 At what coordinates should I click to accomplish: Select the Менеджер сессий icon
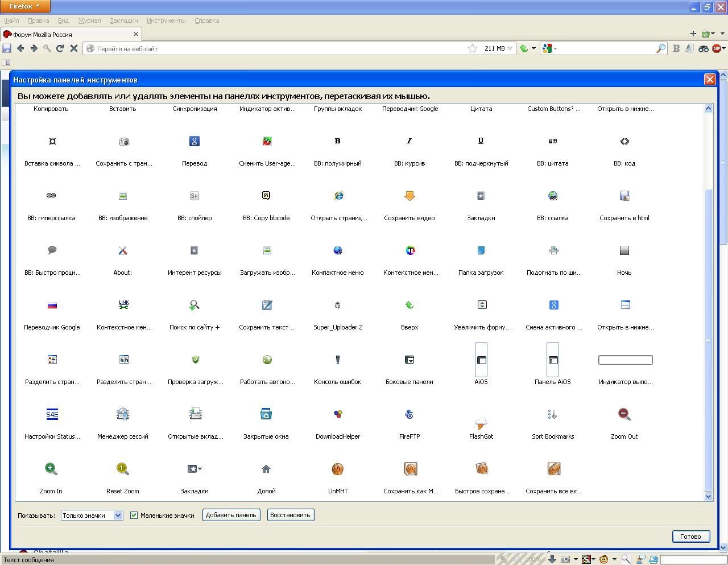(122, 414)
